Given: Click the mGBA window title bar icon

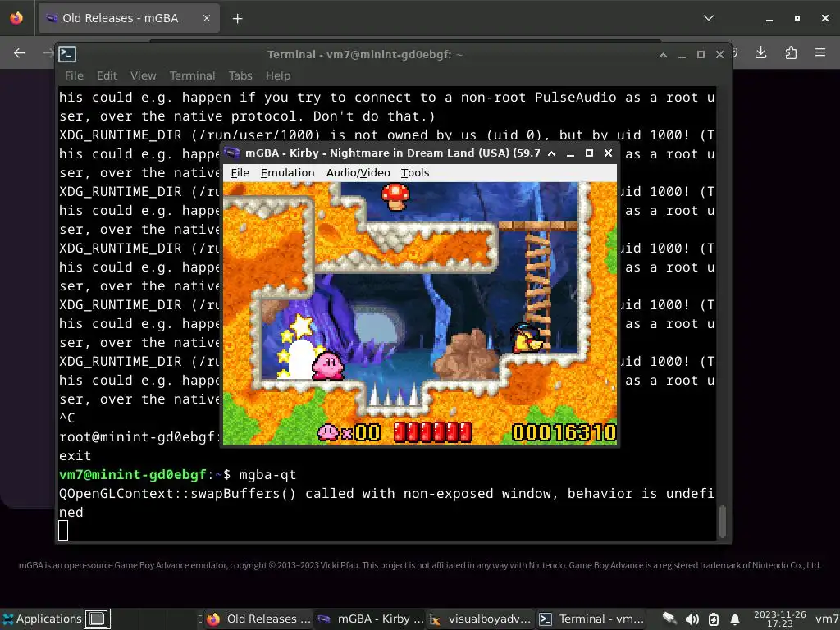Looking at the screenshot, I should (232, 153).
